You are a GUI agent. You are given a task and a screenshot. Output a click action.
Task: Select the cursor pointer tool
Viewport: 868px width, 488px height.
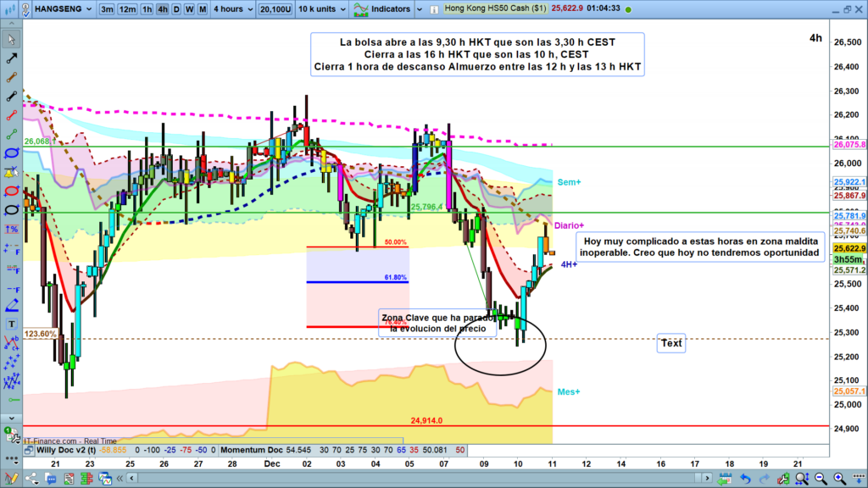click(12, 38)
